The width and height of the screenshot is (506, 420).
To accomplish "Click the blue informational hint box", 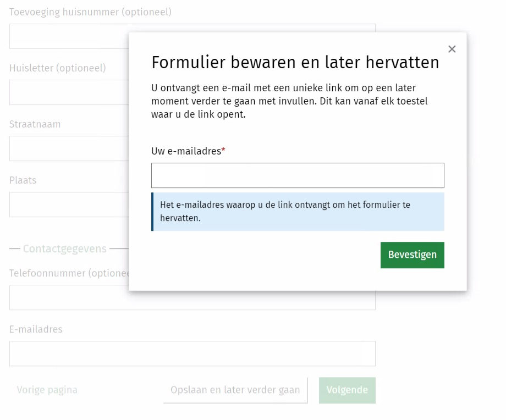I will pyautogui.click(x=297, y=211).
